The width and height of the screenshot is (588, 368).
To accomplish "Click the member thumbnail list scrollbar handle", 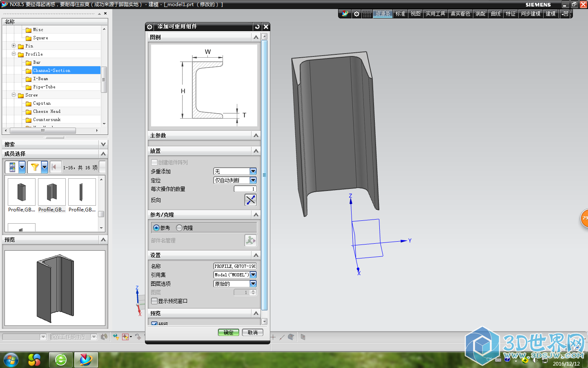I will [x=101, y=214].
